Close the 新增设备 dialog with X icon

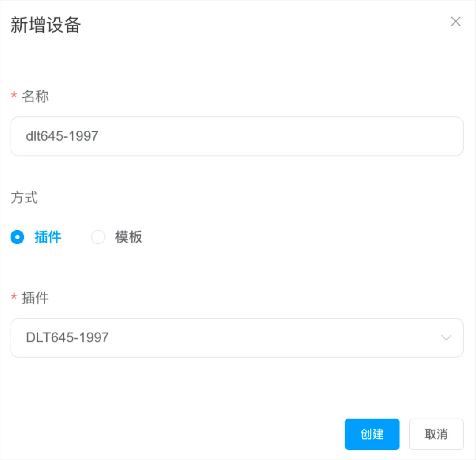pyautogui.click(x=455, y=22)
